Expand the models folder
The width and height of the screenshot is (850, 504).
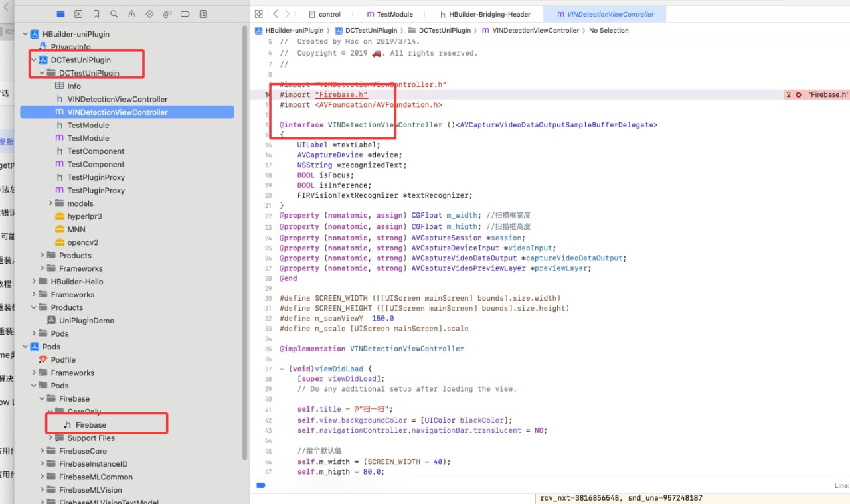tap(51, 203)
